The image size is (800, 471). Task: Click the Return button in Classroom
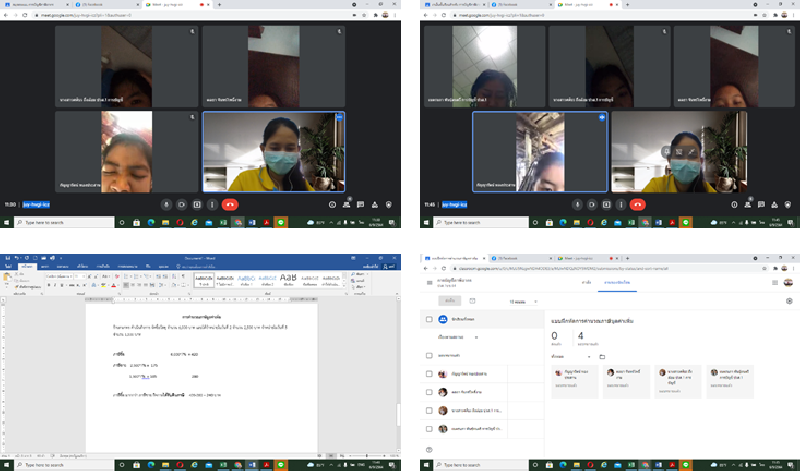coord(452,300)
